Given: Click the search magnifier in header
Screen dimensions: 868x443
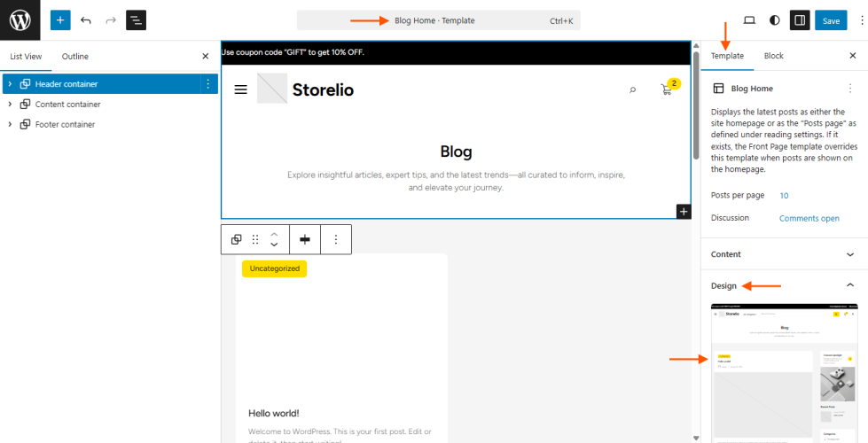Looking at the screenshot, I should 632,89.
